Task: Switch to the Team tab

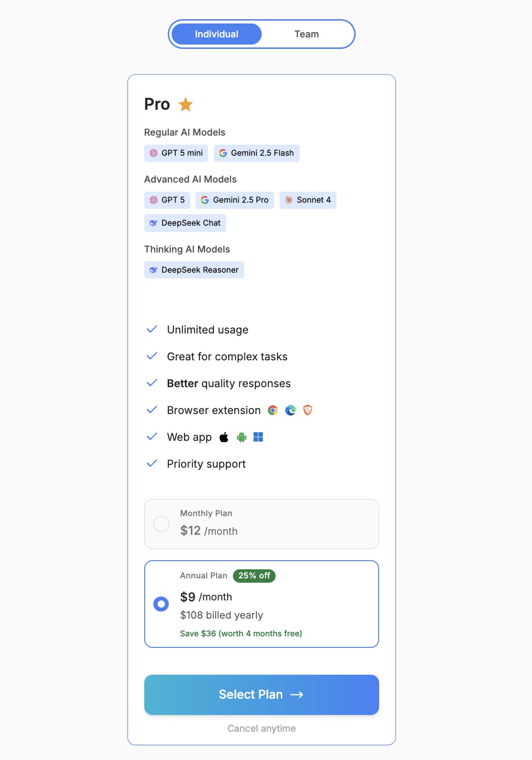Action: (306, 34)
